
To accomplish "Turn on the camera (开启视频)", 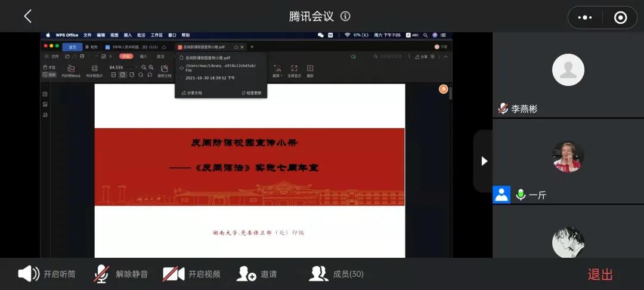I will click(x=191, y=274).
